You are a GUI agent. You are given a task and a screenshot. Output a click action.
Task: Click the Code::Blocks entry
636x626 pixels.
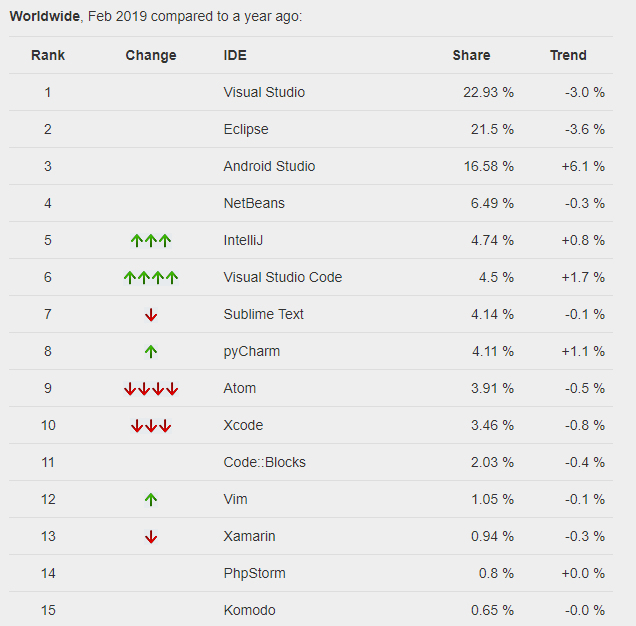[265, 462]
